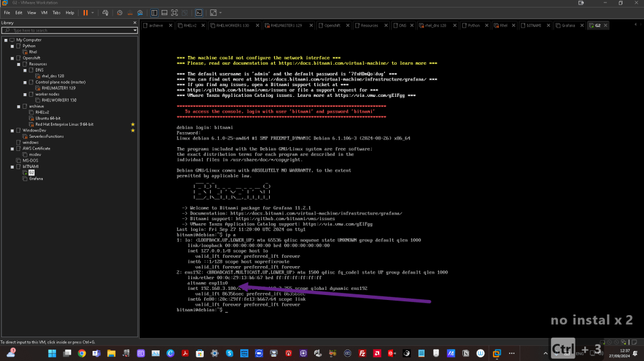Collapse the Openshift folder node
The image size is (644, 361).
pos(13,58)
